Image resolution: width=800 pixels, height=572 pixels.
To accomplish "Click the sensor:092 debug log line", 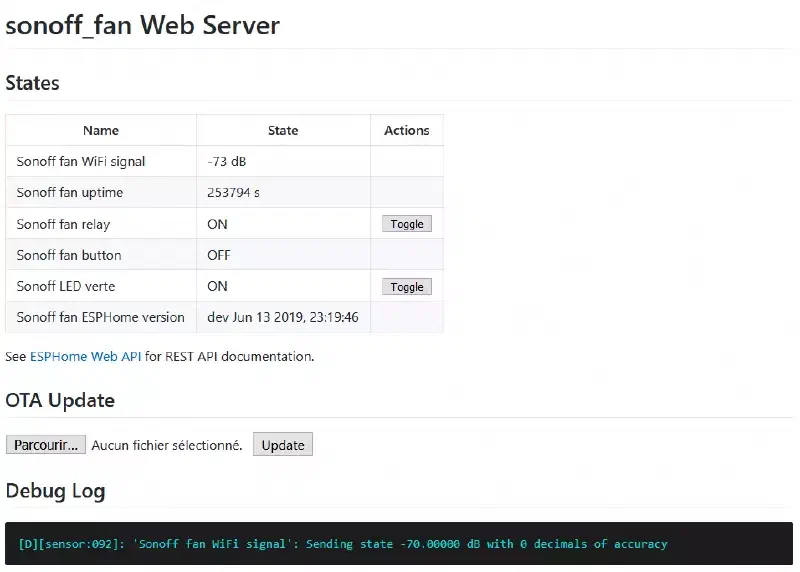I will pos(343,544).
